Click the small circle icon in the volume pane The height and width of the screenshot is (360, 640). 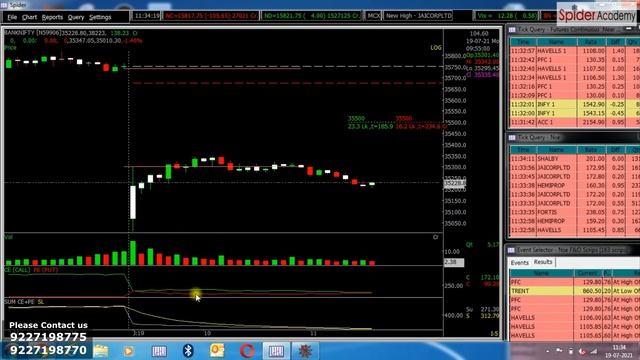[436, 237]
